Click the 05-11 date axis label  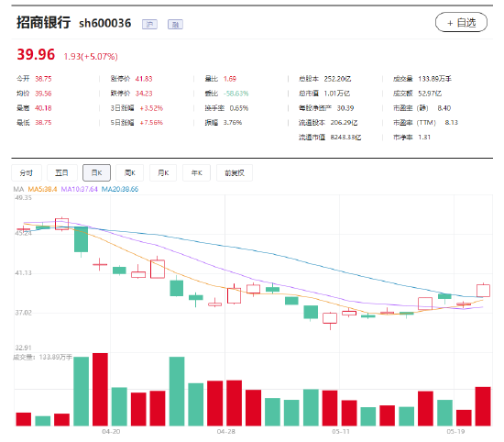point(341,432)
